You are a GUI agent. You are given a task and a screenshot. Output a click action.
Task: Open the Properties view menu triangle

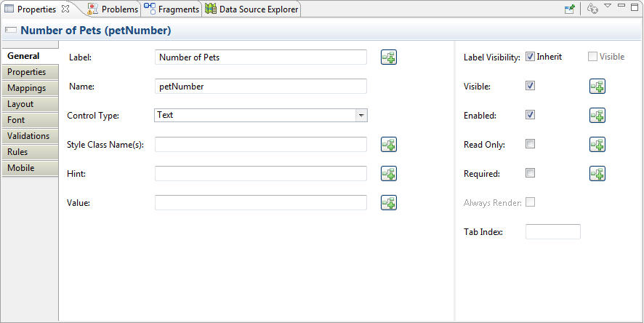608,7
